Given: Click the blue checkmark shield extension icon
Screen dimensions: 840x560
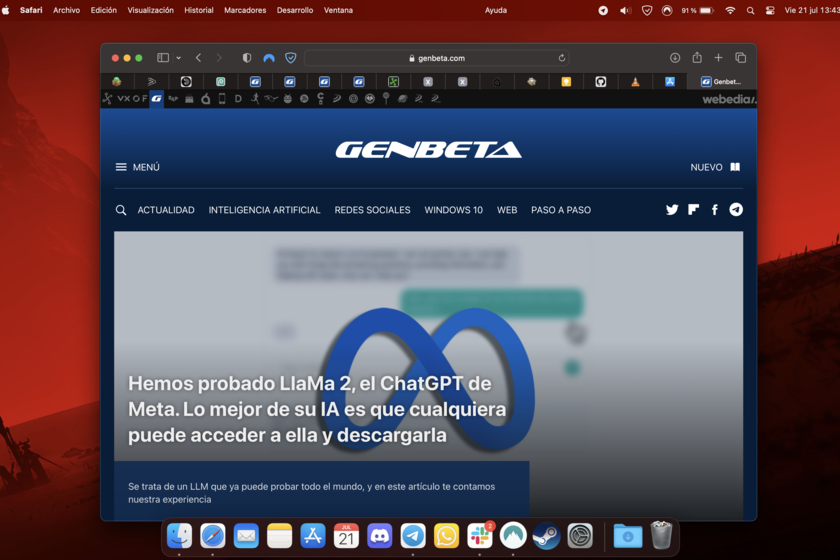Looking at the screenshot, I should pos(291,57).
